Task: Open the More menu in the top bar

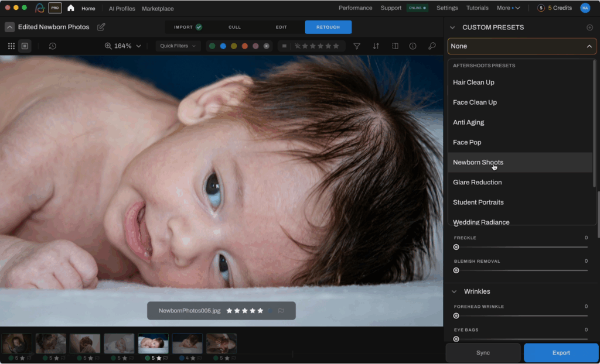Action: click(x=507, y=8)
